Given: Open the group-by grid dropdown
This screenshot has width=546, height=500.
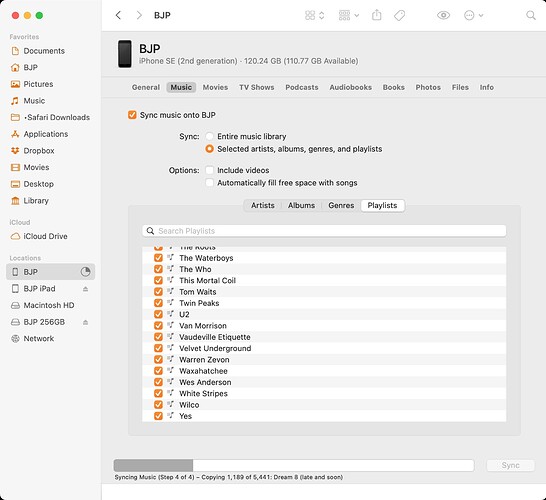Looking at the screenshot, I should pos(349,15).
